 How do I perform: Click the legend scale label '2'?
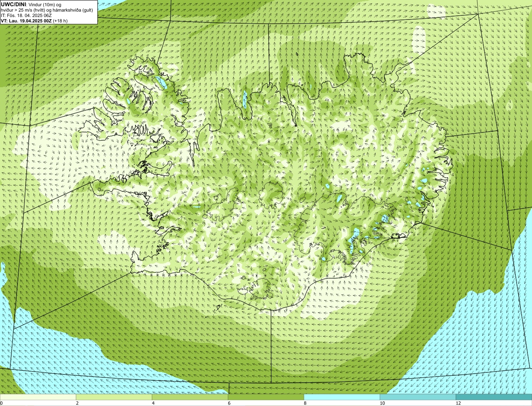tap(77, 403)
